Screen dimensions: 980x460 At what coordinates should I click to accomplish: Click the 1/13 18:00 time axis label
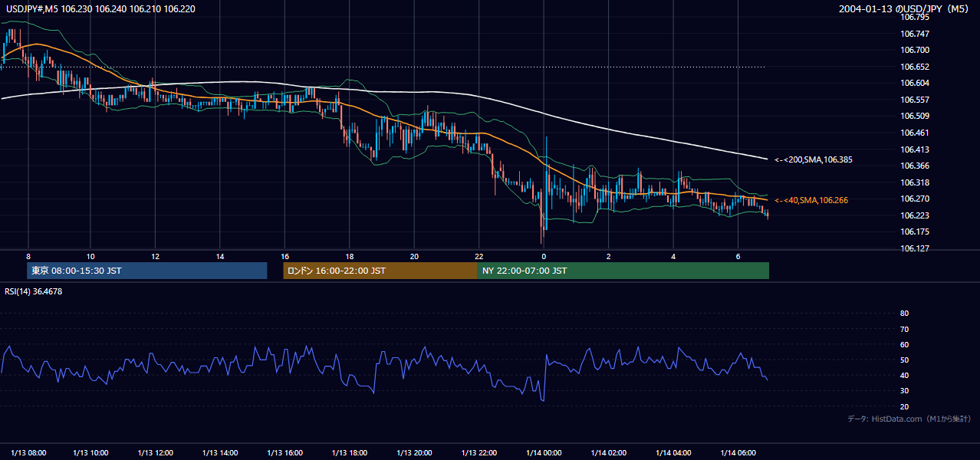pos(349,452)
